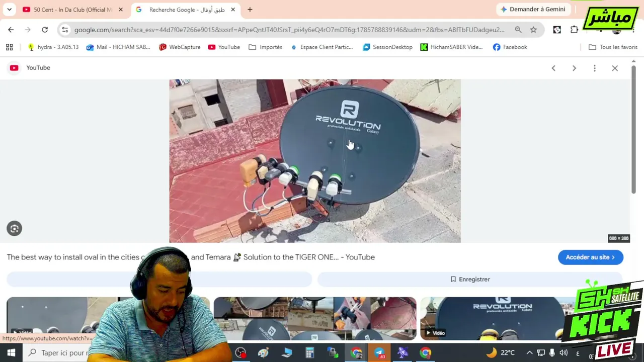Screen dimensions: 644x362
Task: Close the Recherche Google tab
Action: tap(233, 10)
